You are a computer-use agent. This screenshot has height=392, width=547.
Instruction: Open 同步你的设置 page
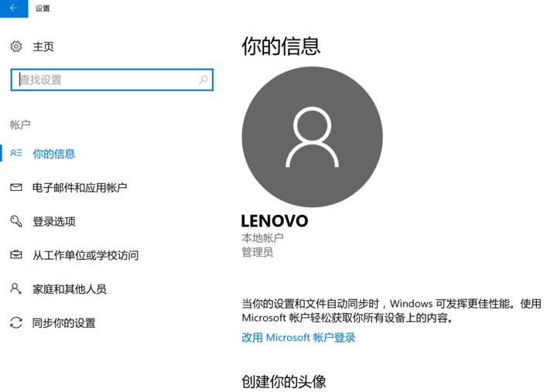(x=64, y=323)
